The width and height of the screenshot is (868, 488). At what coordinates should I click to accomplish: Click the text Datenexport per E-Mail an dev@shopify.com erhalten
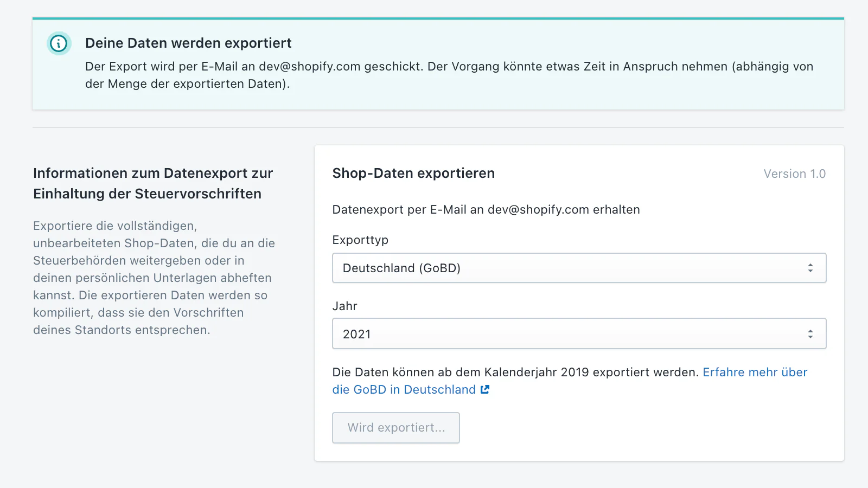click(x=486, y=210)
